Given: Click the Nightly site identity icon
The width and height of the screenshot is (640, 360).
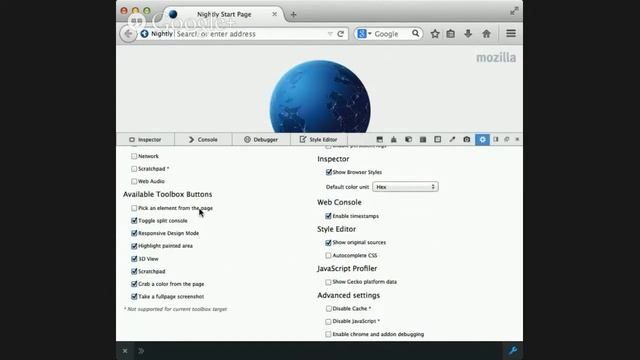Looking at the screenshot, I should [144, 34].
